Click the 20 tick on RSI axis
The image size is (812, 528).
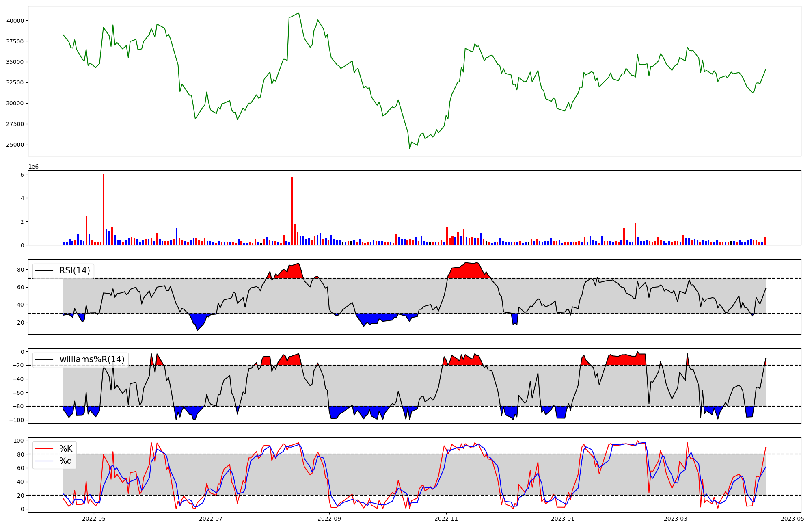coord(20,322)
